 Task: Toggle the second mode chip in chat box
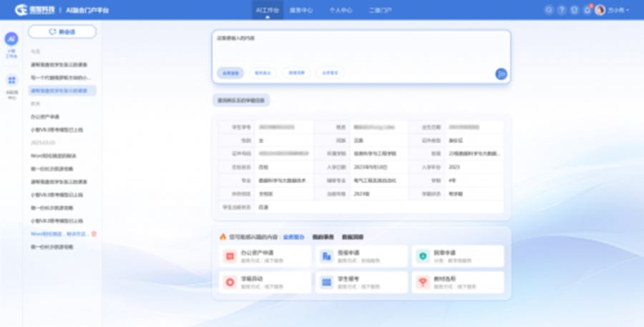[263, 72]
